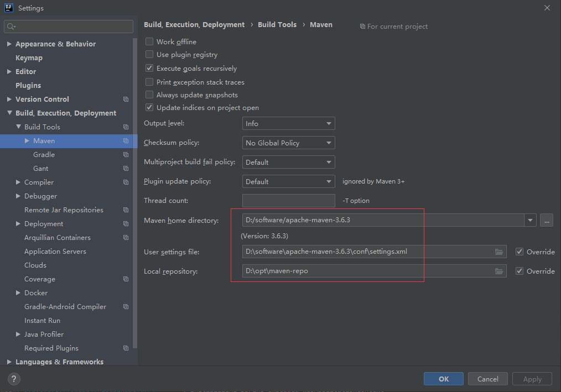Uncheck Execute goals recursively
The width and height of the screenshot is (561, 392).
click(x=149, y=68)
